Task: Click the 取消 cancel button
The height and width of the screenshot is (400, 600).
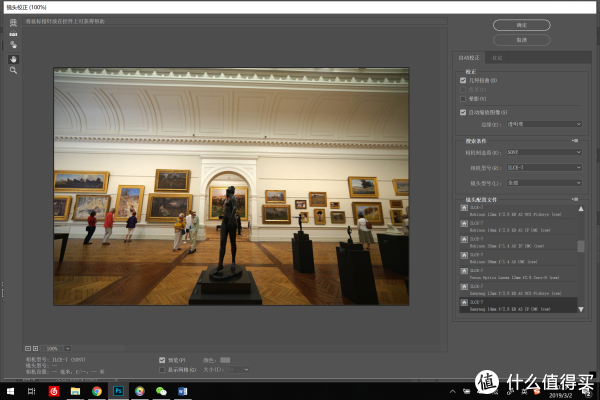Action: 522,40
